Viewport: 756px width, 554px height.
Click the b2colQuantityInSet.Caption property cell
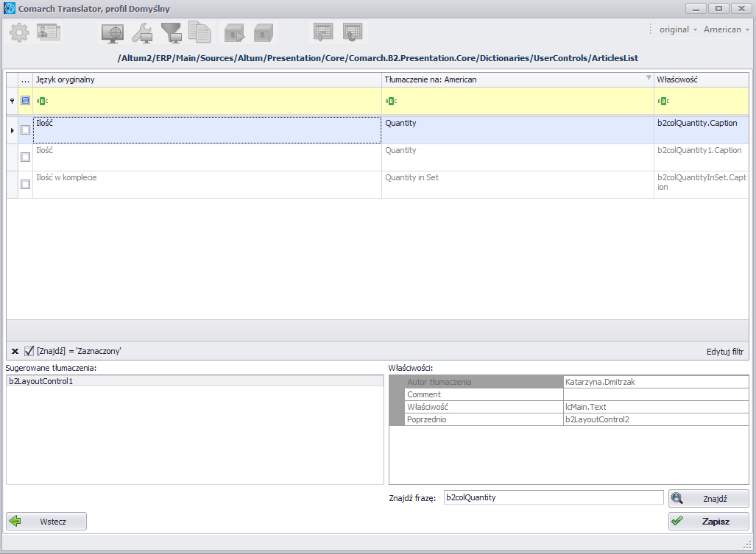pos(702,185)
